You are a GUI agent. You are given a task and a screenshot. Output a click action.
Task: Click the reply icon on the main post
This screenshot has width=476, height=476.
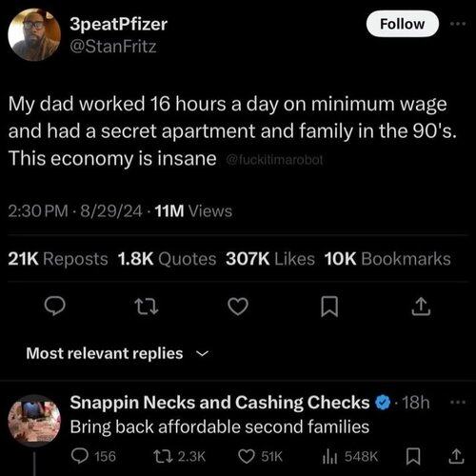click(55, 306)
